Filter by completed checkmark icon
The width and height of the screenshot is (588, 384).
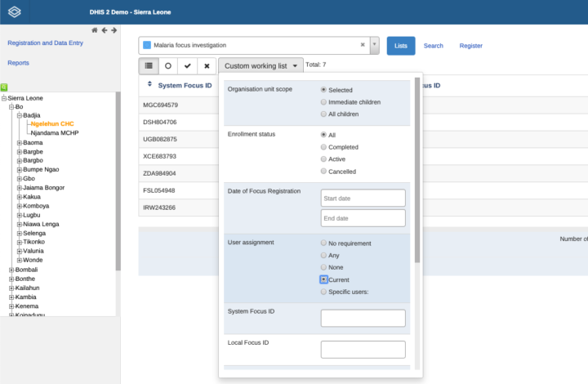[188, 66]
